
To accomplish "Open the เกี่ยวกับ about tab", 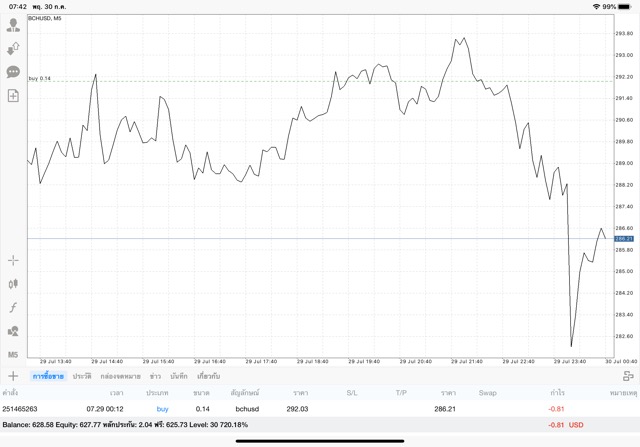I will pos(209,376).
